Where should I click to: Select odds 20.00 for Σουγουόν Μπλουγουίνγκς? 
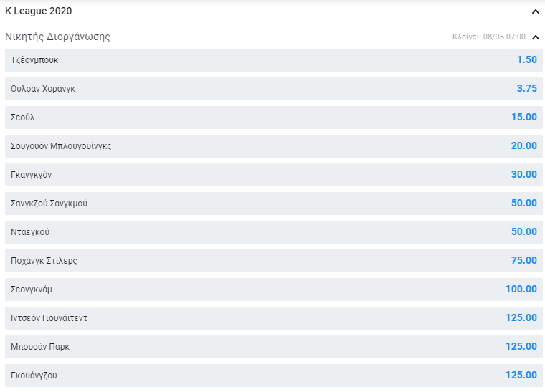pos(524,145)
